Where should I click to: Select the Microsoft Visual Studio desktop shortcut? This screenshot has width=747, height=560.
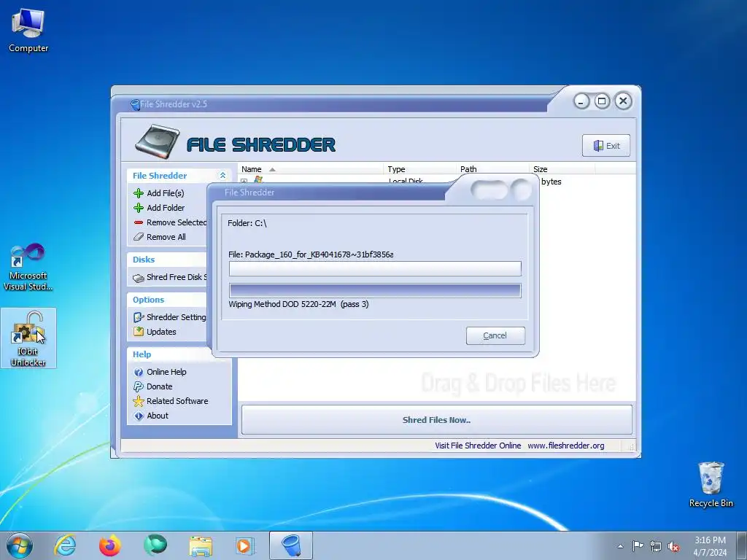[x=28, y=268]
